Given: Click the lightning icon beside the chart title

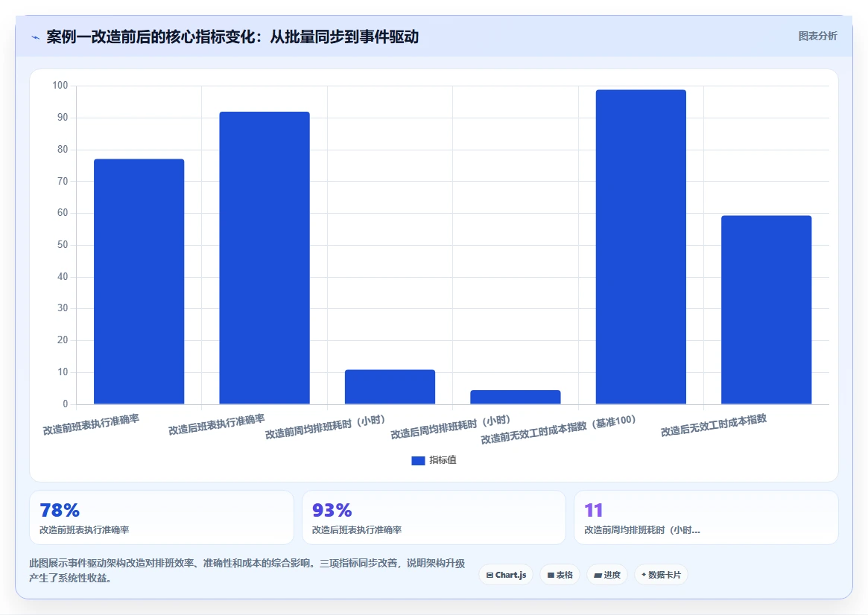Looking at the screenshot, I should (36, 38).
